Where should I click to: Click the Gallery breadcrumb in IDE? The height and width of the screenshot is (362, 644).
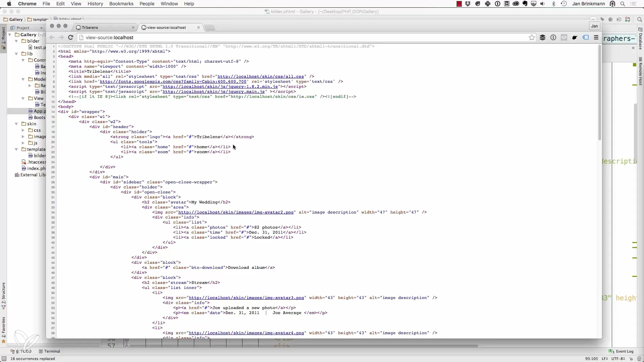13,19
